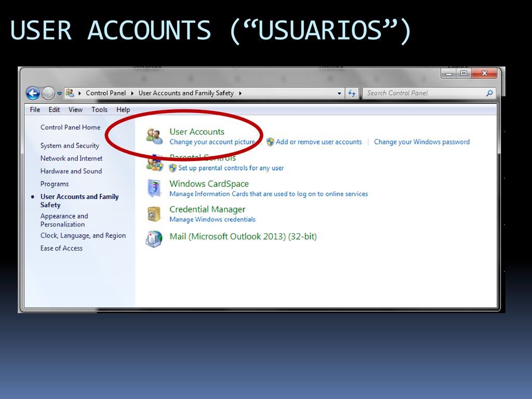Image resolution: width=532 pixels, height=399 pixels.
Task: Open Ease of Access category
Action: (x=61, y=248)
